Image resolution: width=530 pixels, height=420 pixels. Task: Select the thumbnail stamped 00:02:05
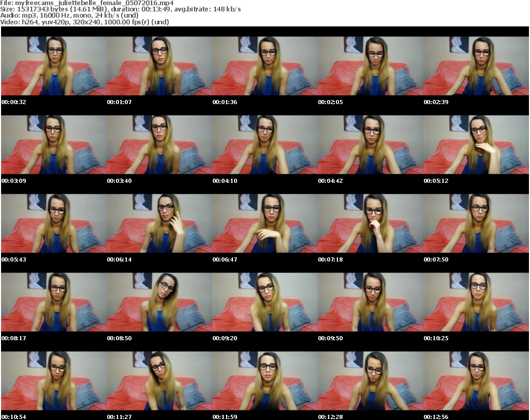point(371,66)
